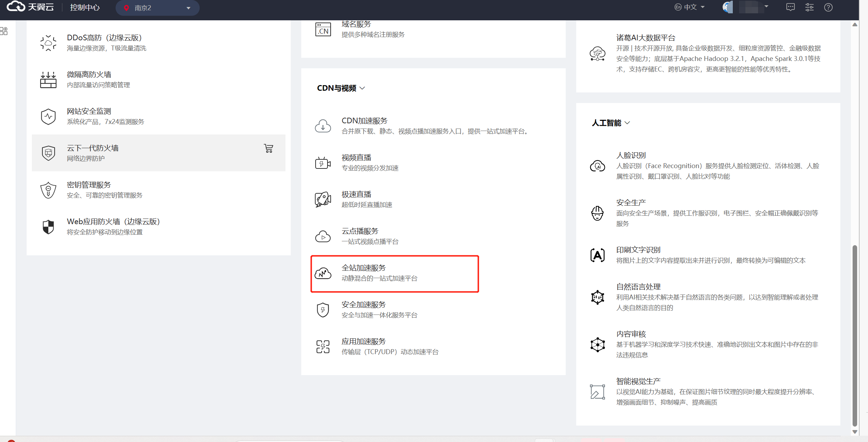This screenshot has width=868, height=442.
Task: Open the settings sliders icon in top bar
Action: pyautogui.click(x=809, y=7)
